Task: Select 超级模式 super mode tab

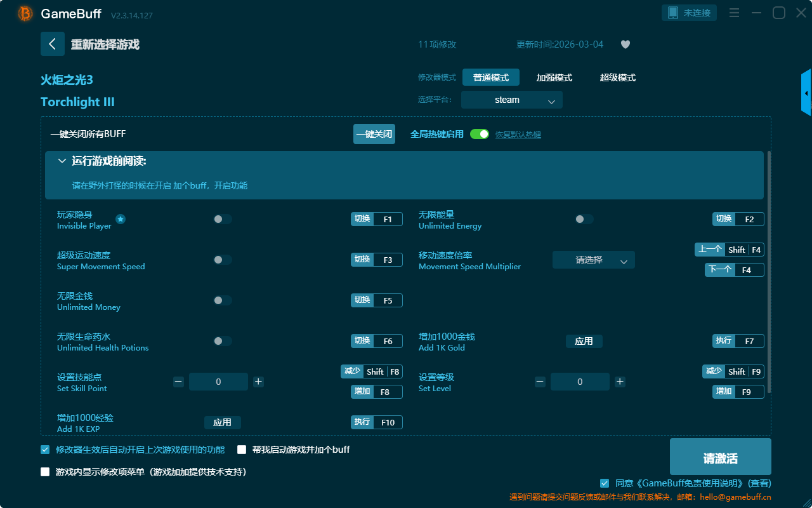Action: click(x=617, y=77)
